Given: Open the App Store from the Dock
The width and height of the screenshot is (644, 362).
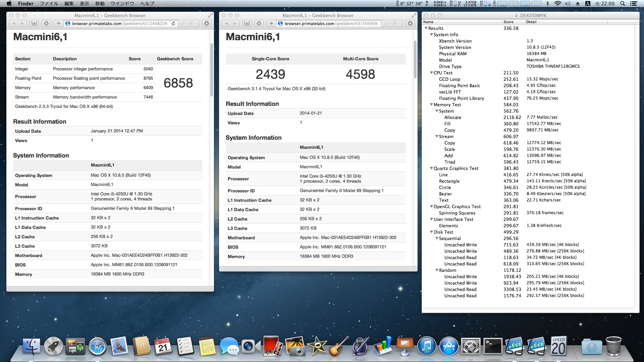Looking at the screenshot, I should [449, 346].
